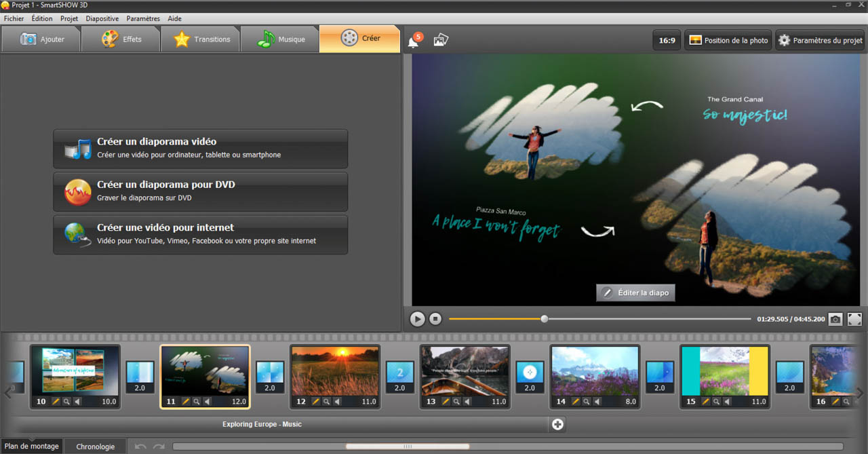Redo the action in the timeline bar
868x454 pixels.
tap(159, 447)
